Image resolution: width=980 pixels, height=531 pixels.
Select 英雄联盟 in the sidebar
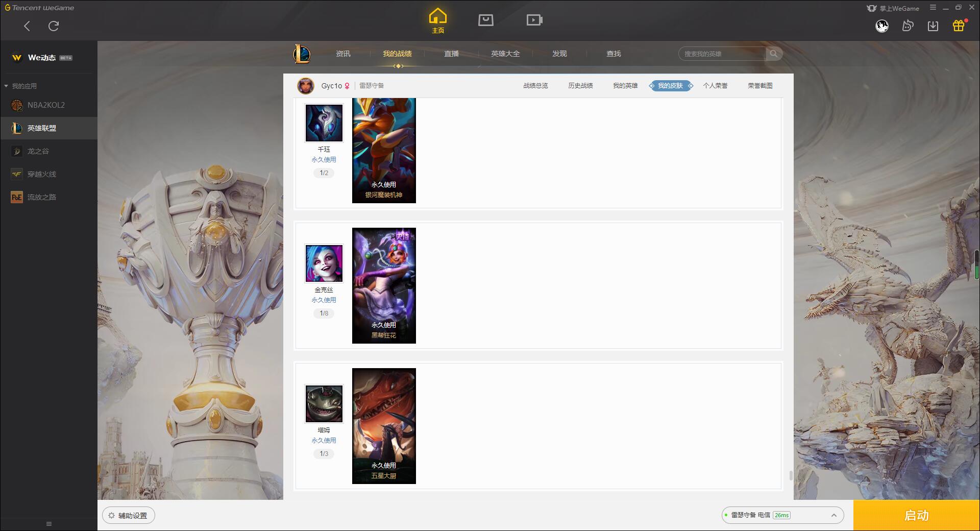[48, 128]
